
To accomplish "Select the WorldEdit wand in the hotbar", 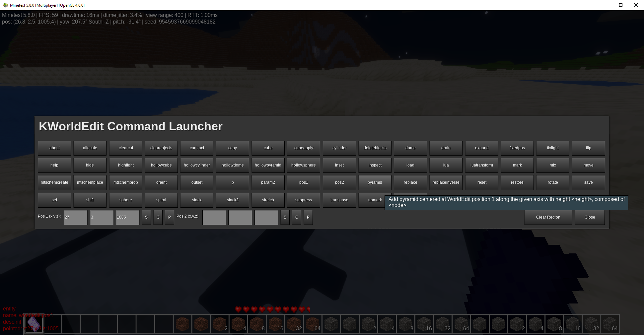I will [x=34, y=324].
